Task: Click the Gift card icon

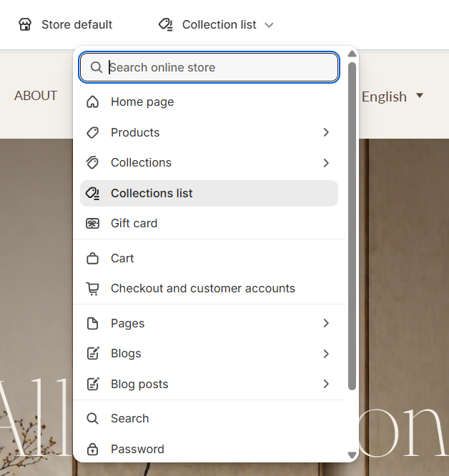Action: pos(93,224)
